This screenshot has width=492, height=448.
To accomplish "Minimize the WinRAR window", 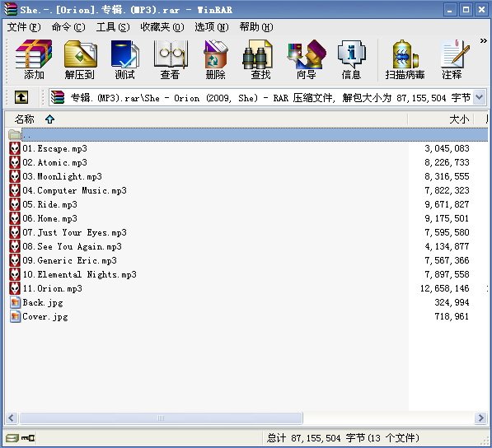I will [450, 10].
